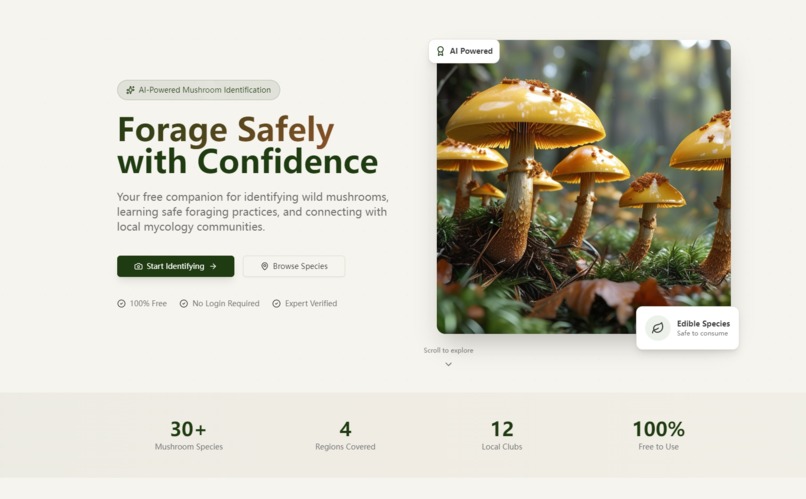Click the 'No Login Required' label
This screenshot has height=499, width=806.
point(226,304)
